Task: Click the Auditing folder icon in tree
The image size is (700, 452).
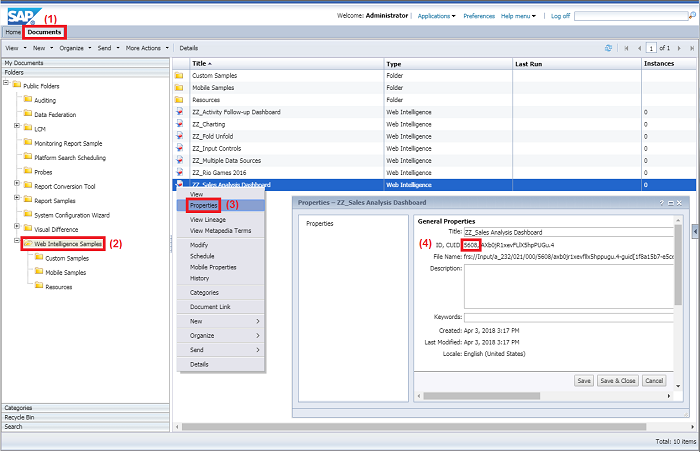Action: coord(27,100)
